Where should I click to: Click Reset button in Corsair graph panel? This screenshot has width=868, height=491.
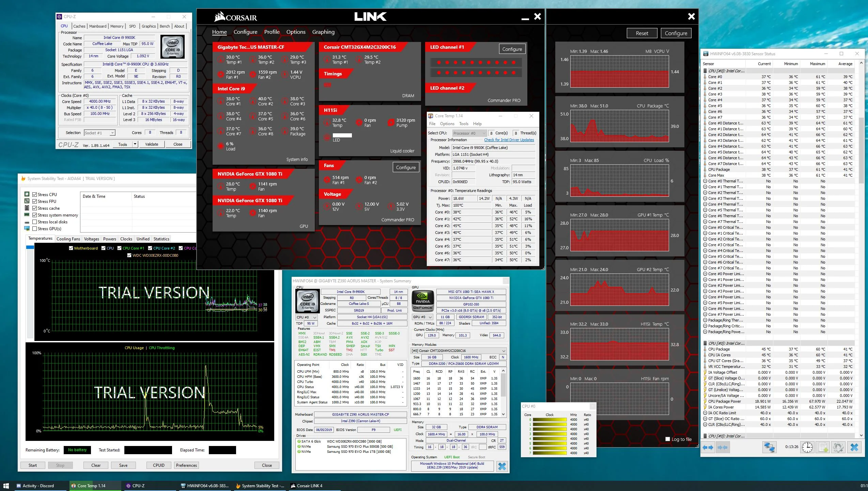(642, 33)
